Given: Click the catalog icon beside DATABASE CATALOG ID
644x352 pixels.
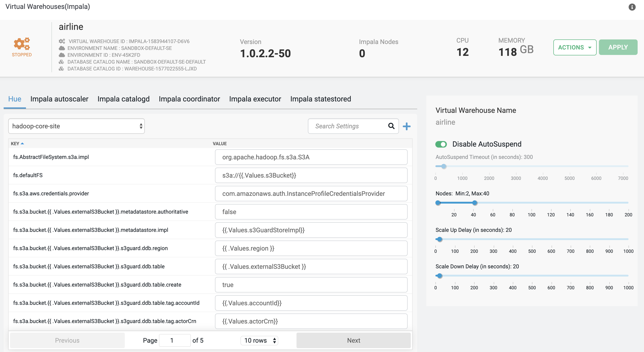Looking at the screenshot, I should click(62, 69).
